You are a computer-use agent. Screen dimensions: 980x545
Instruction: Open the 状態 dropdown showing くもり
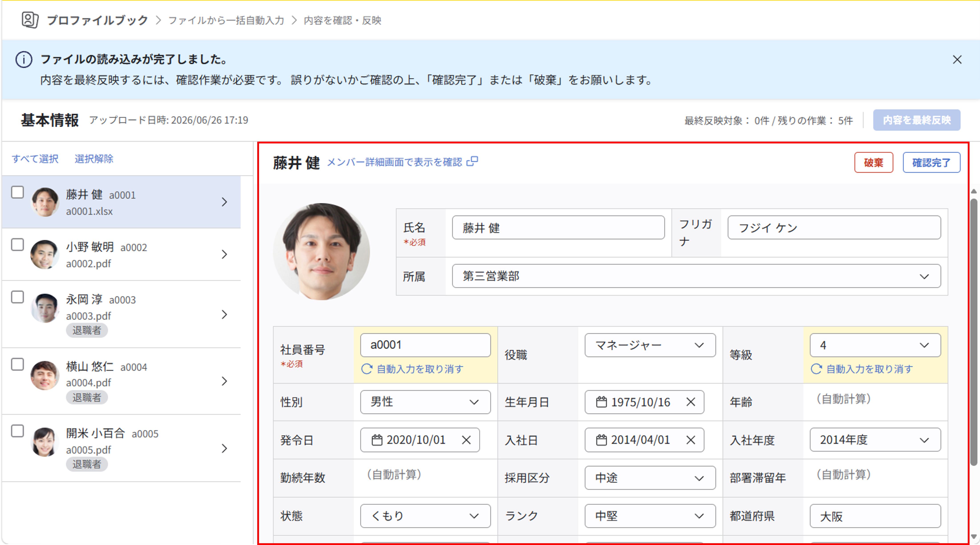pos(425,516)
